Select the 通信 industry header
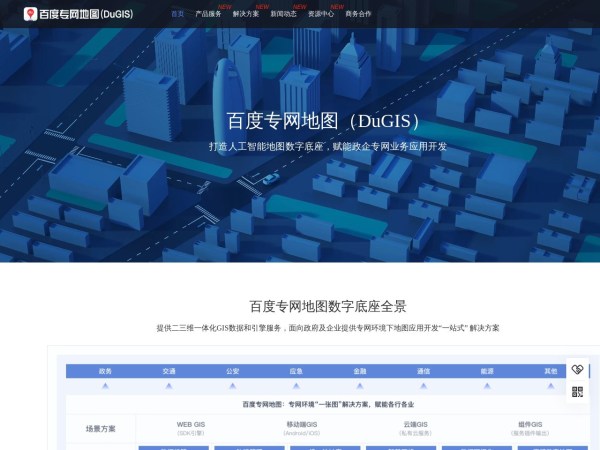The height and width of the screenshot is (450, 600). coord(423,371)
